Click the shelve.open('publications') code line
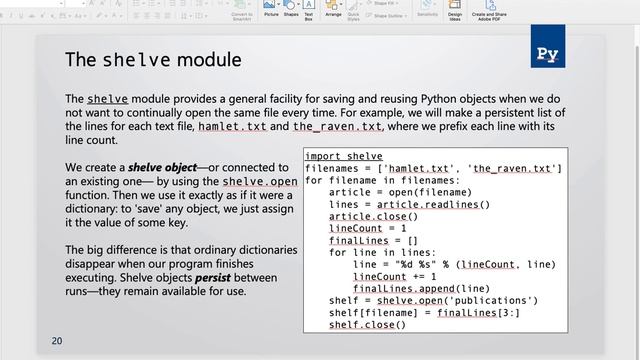640x360 pixels. 433,301
